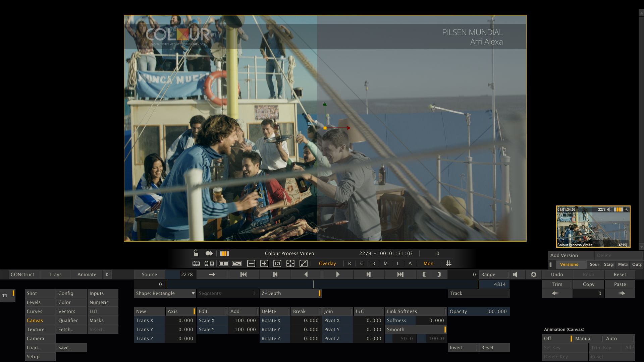Toggle Overlay display

pos(327,263)
